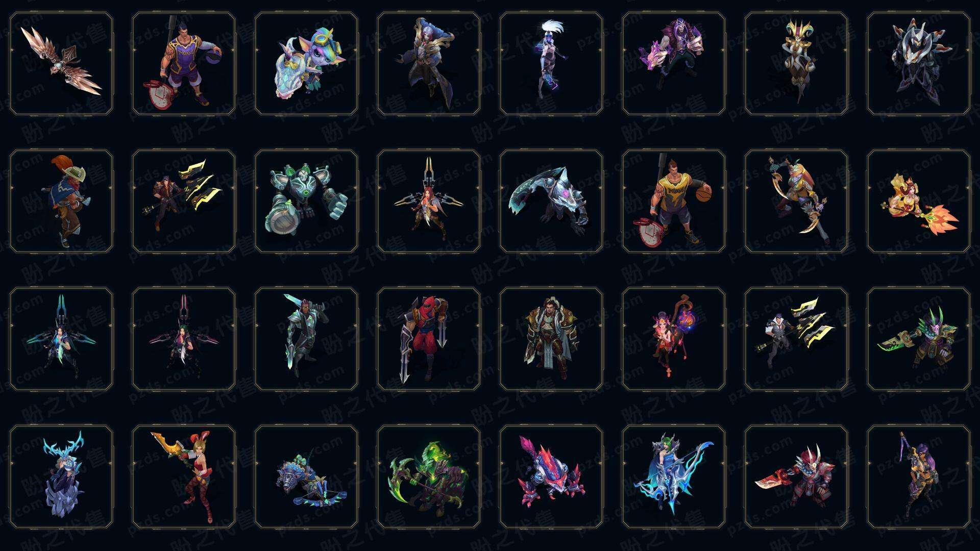Open the brown-coat armored general skin
Image resolution: width=980 pixels, height=551 pixels.
551,339
